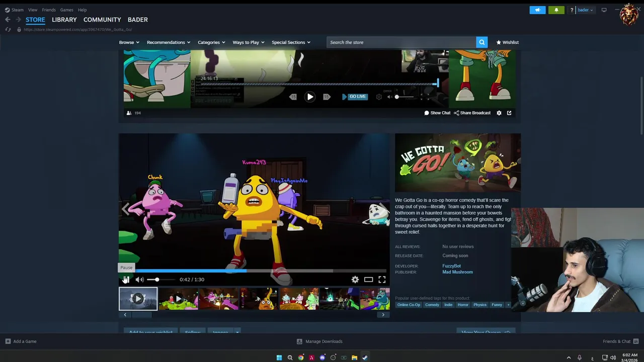Expand the Categories dropdown
This screenshot has width=644, height=362.
pos(211,42)
